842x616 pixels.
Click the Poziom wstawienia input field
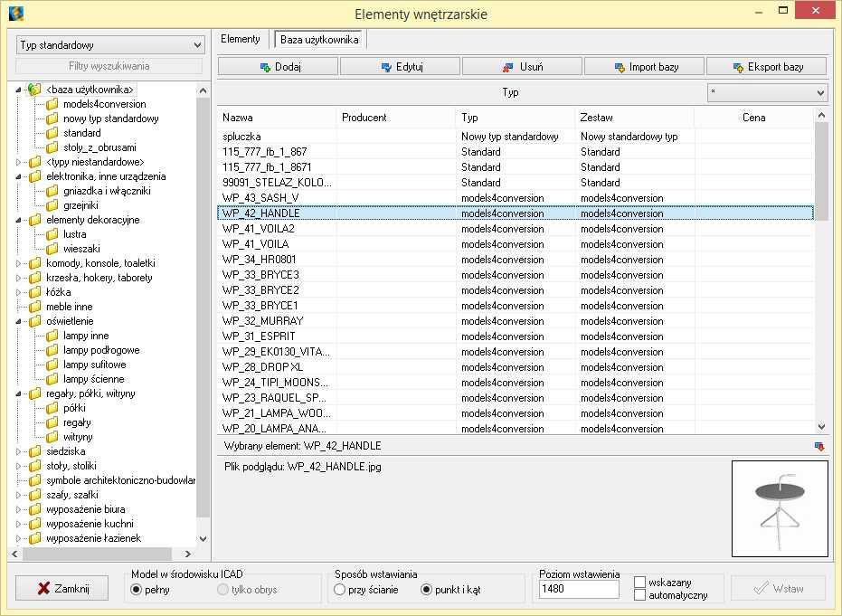tap(579, 589)
